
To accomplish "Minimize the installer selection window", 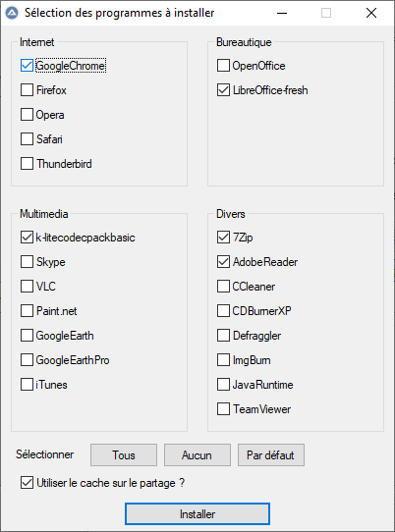I will click(x=282, y=13).
